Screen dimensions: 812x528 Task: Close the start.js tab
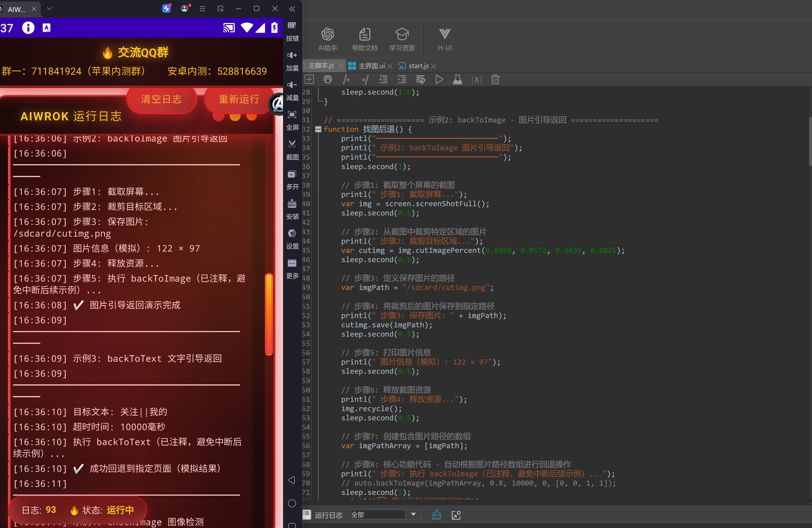tap(434, 66)
